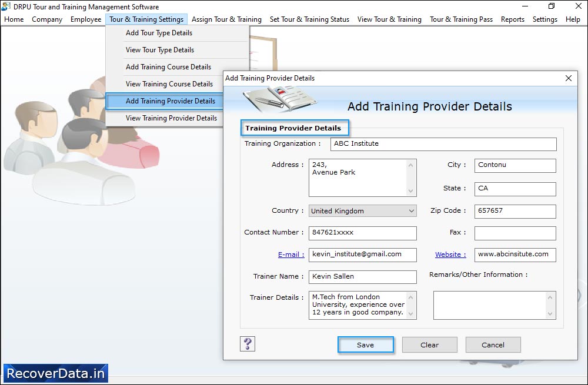Open Tour & Training Settings menu

tap(146, 19)
